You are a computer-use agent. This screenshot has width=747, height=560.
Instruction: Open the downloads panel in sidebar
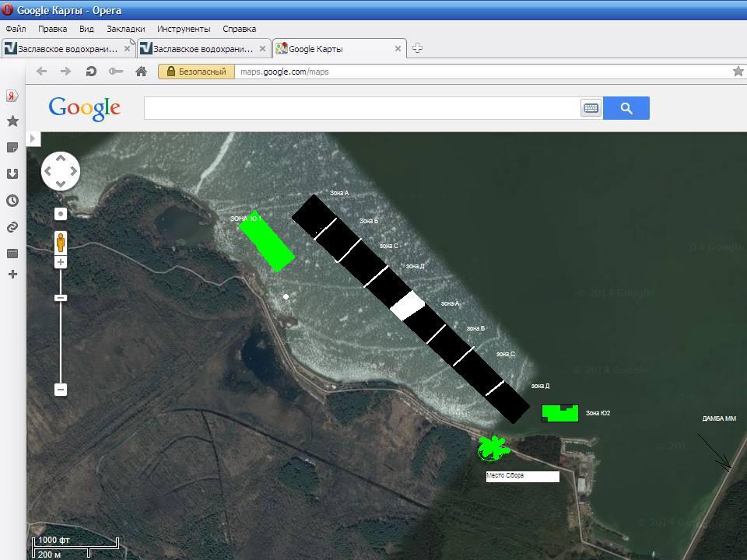point(12,174)
